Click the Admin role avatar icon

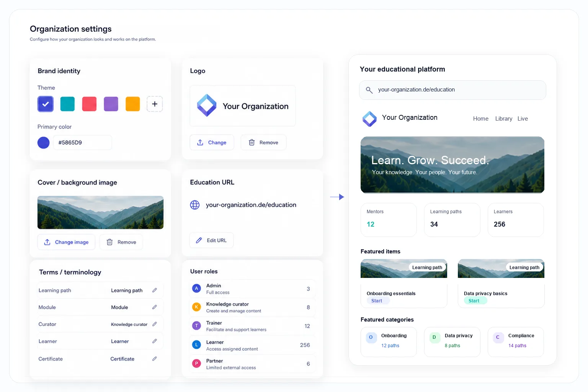point(196,289)
